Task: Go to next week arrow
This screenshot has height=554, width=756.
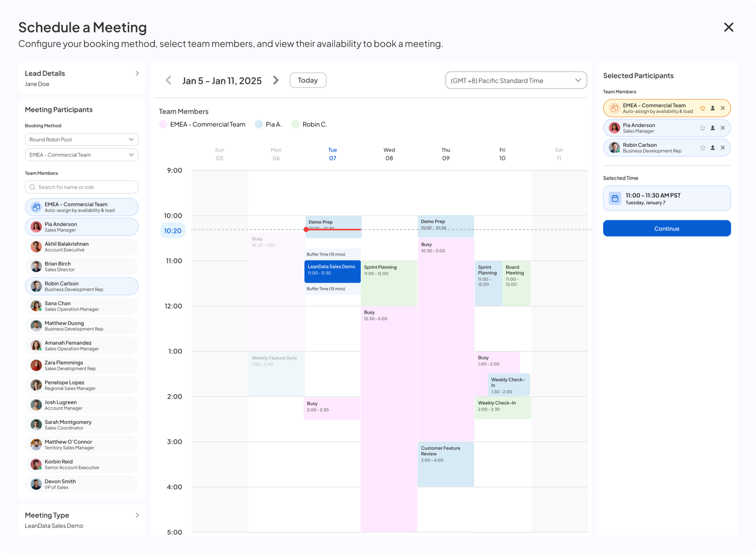Action: click(x=276, y=80)
